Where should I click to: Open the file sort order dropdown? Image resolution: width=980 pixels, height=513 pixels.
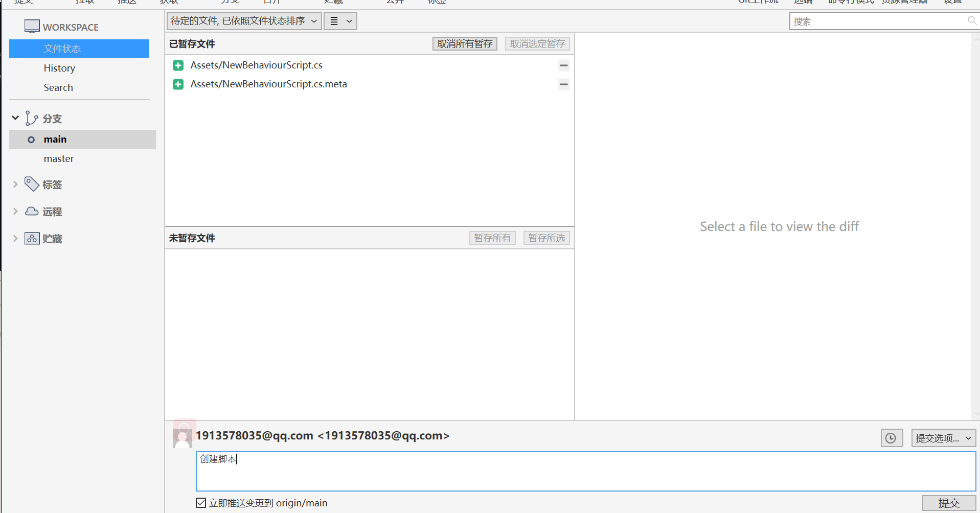tap(244, 21)
